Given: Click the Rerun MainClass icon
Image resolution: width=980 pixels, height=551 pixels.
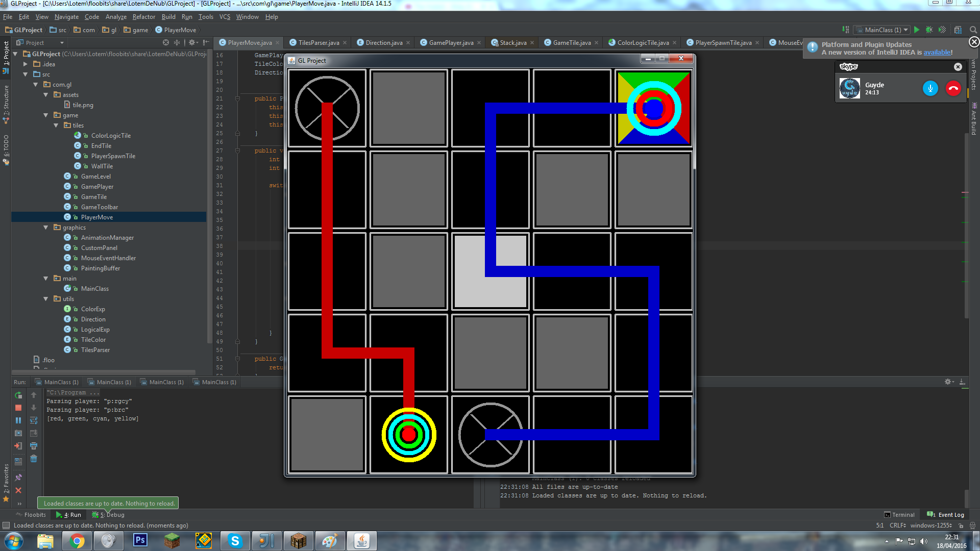Looking at the screenshot, I should pos(18,395).
